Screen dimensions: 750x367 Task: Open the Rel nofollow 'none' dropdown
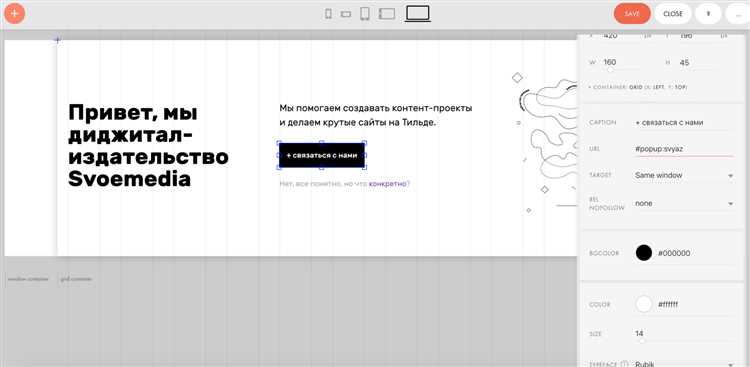tap(684, 203)
